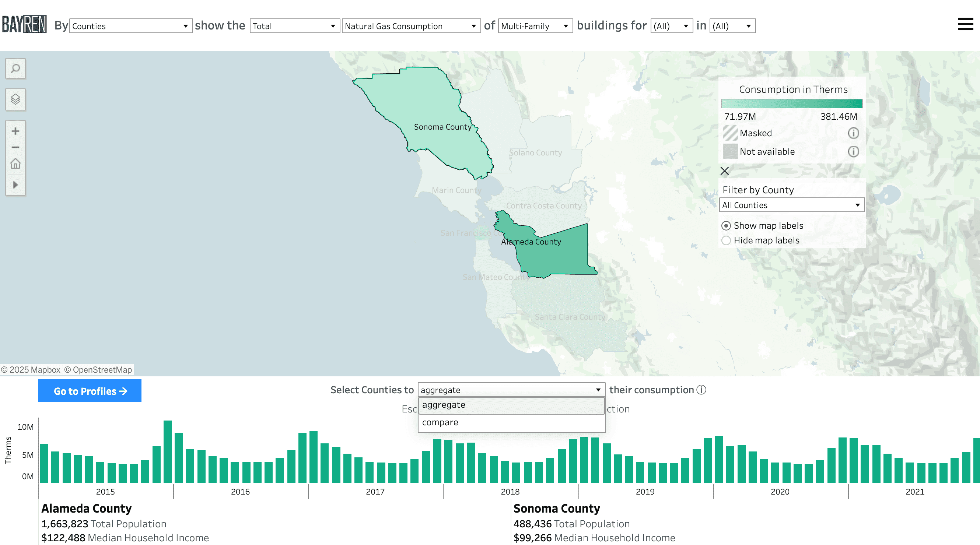Click the tallest bar in 2015
This screenshot has width=980, height=545.
click(x=167, y=452)
